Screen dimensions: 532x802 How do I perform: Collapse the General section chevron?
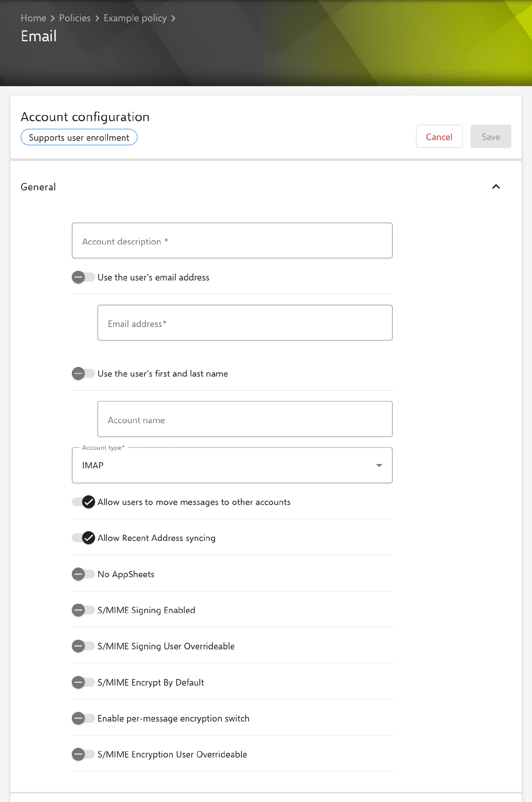pos(496,187)
